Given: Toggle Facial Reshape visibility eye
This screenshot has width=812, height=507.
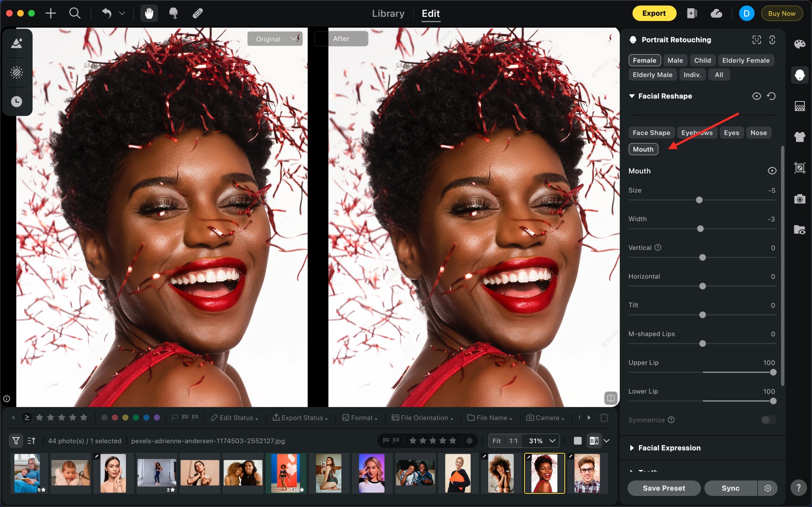Looking at the screenshot, I should tap(756, 96).
